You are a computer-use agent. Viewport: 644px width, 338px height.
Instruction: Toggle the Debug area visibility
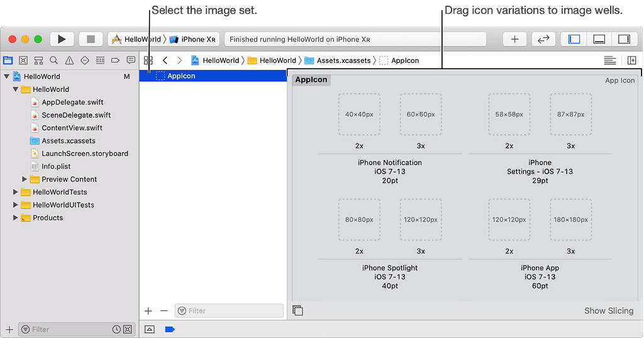click(599, 39)
